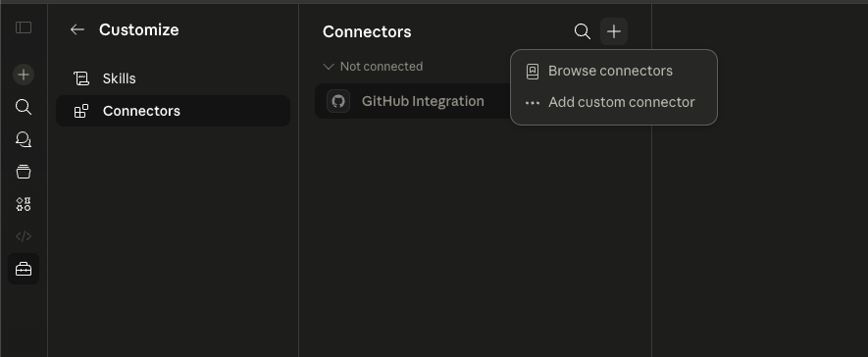The image size is (868, 357).
Task: Toggle the sidebar panel icon
Action: coord(24,27)
